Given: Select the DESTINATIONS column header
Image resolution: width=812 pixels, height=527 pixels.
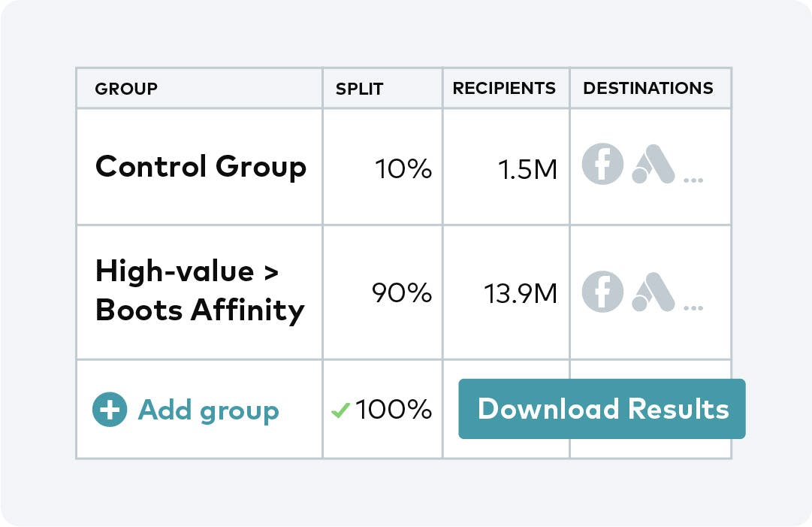Looking at the screenshot, I should point(648,88).
